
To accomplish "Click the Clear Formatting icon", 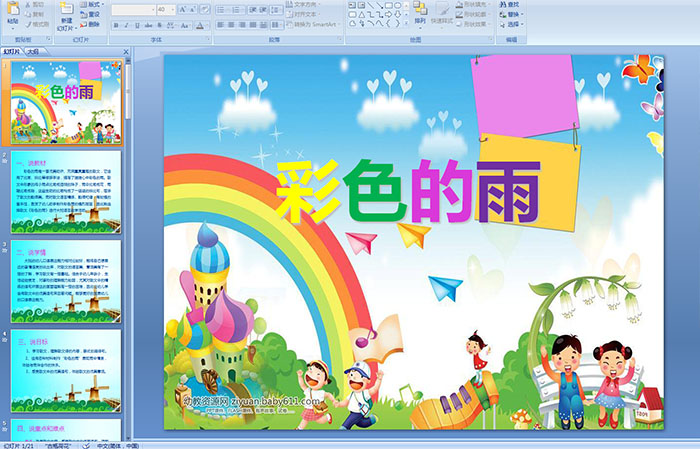I will [205, 9].
